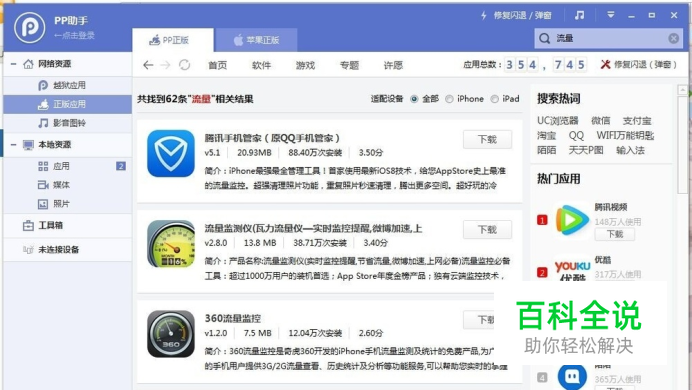Viewport: 692px width, 390px height.
Task: Go back with the left arrow
Action: pos(148,65)
